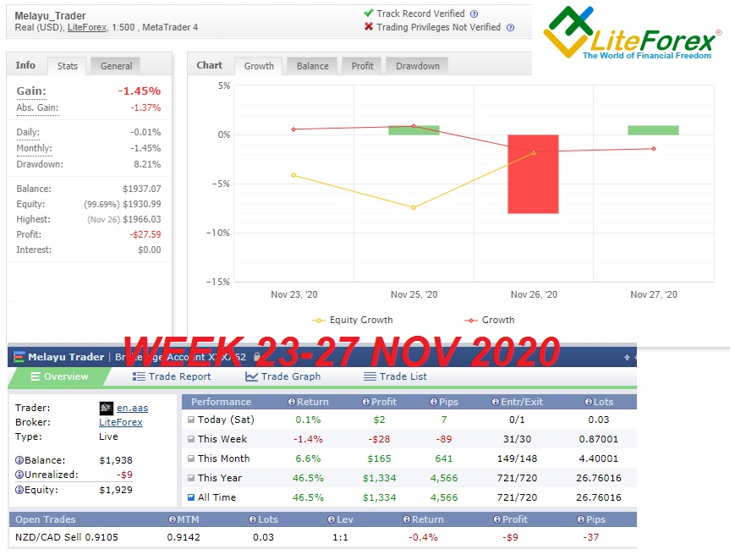The image size is (735, 560).
Task: Click the red Nov 26 loss bar
Action: coord(534,174)
